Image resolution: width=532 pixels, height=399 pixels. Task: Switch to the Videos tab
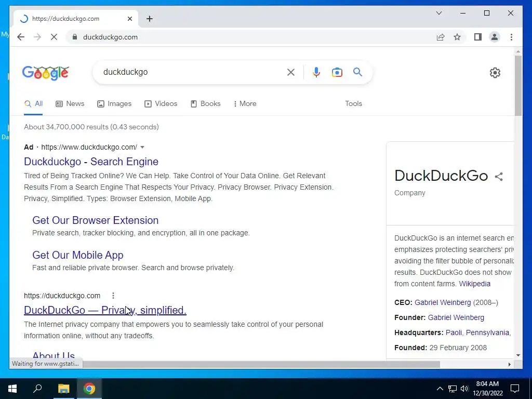coord(161,103)
